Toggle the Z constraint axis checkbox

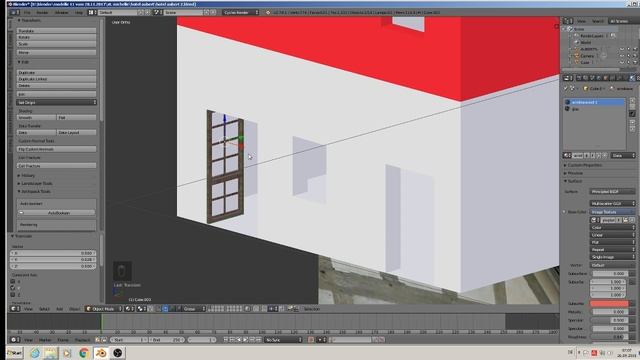tap(13, 294)
